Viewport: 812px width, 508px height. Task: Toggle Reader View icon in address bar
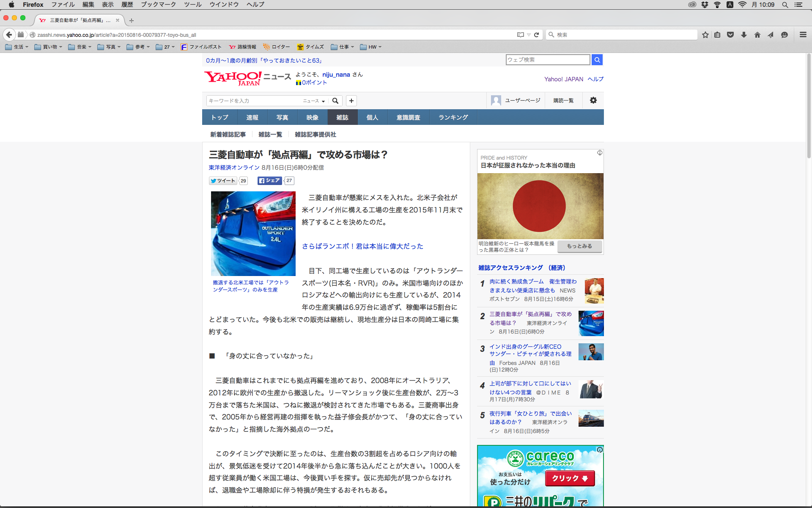click(x=520, y=35)
